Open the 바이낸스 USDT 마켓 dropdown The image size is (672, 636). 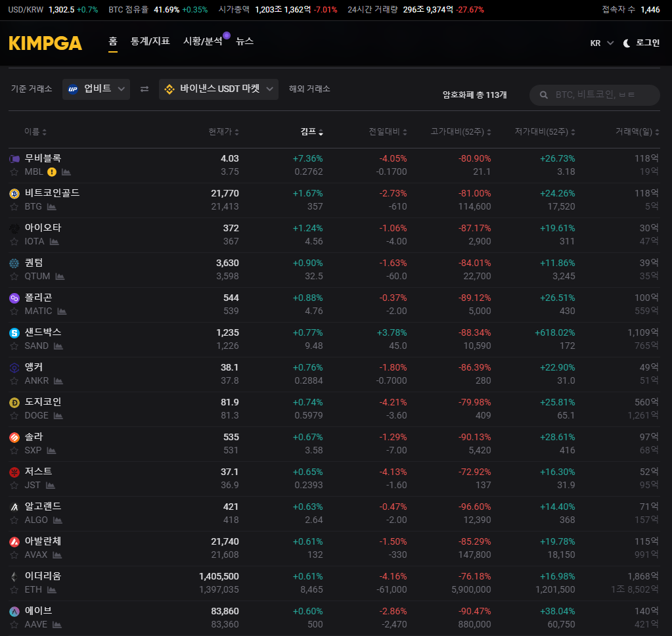tap(219, 89)
